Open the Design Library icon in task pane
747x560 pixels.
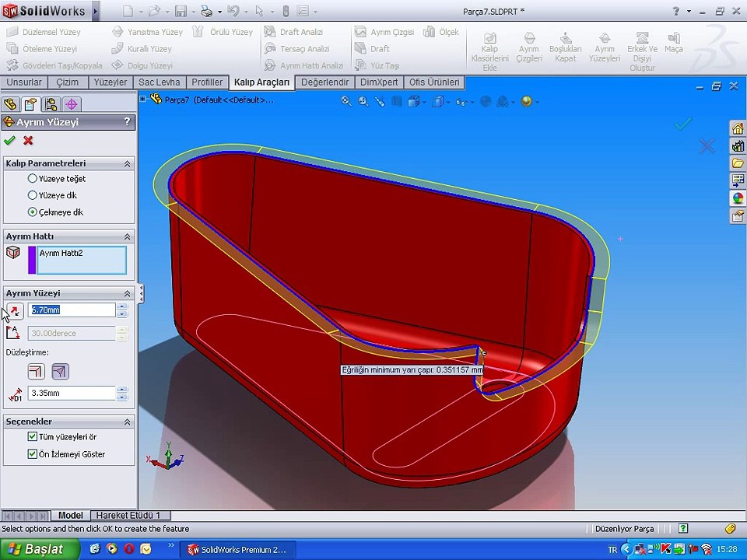pos(738,145)
